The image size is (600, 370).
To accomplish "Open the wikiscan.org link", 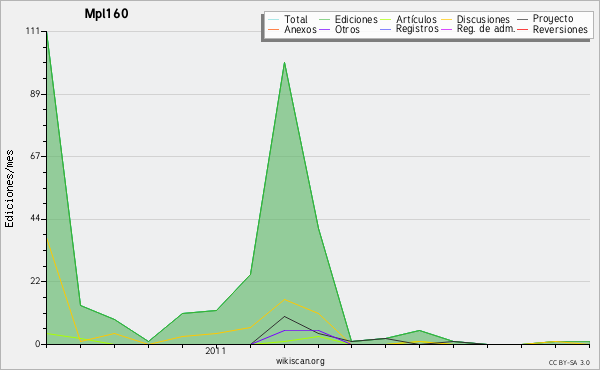I will pyautogui.click(x=300, y=360).
